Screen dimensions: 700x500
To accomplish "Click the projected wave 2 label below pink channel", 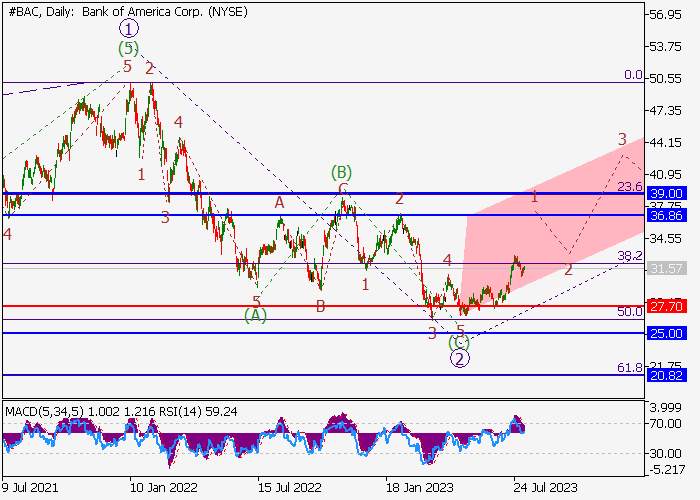I will 568,270.
